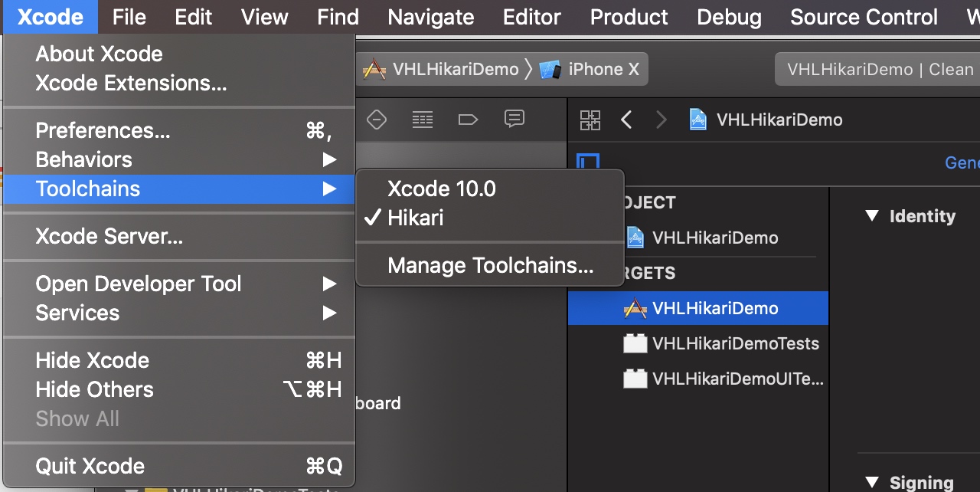Click the forward chevron arrow

(x=661, y=120)
